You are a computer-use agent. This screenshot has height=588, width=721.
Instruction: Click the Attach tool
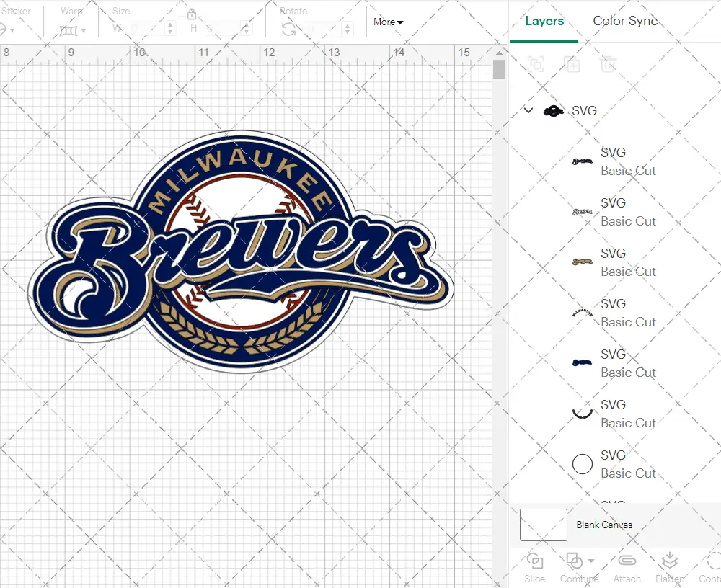tap(627, 569)
